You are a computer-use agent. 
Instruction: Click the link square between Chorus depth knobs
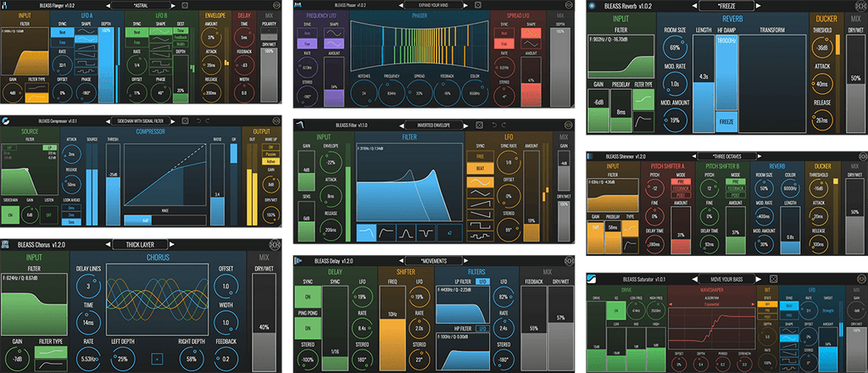click(157, 359)
